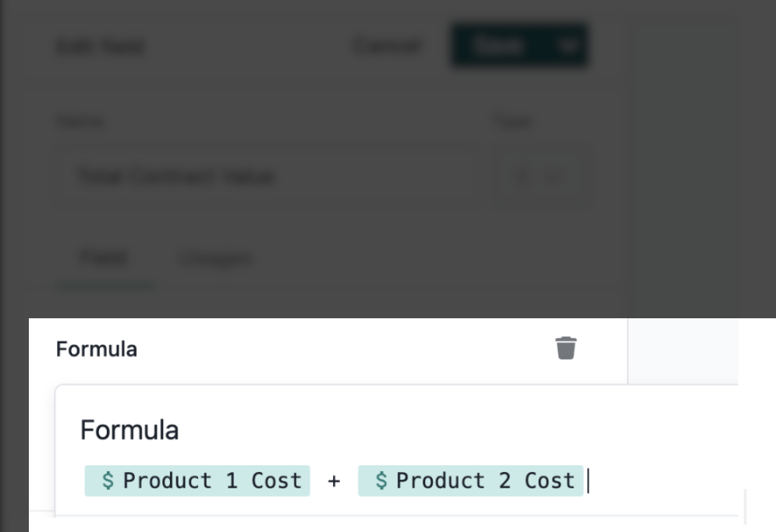Click the gray side panel beside Formula
This screenshot has height=532, width=776.
(683, 351)
